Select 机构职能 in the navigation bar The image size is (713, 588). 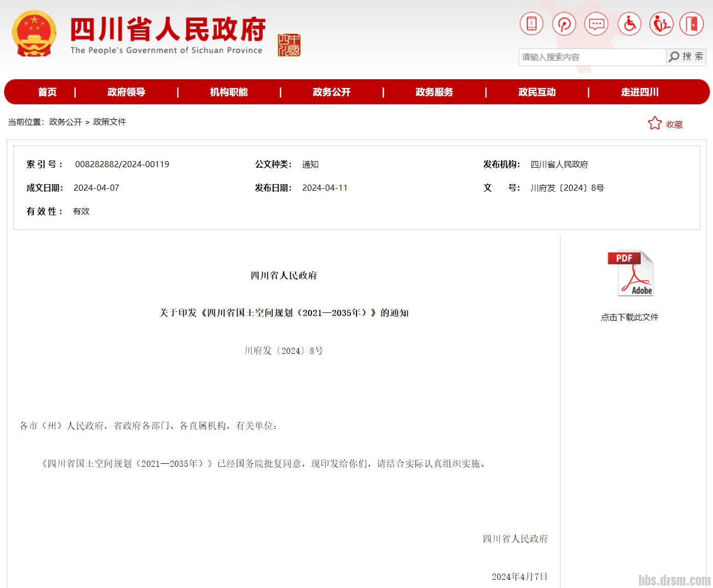[229, 92]
